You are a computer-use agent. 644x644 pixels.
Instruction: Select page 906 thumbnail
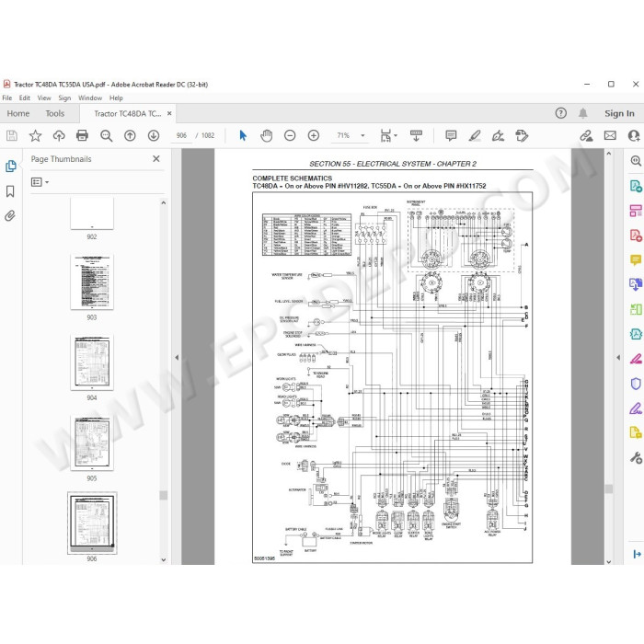tap(92, 523)
